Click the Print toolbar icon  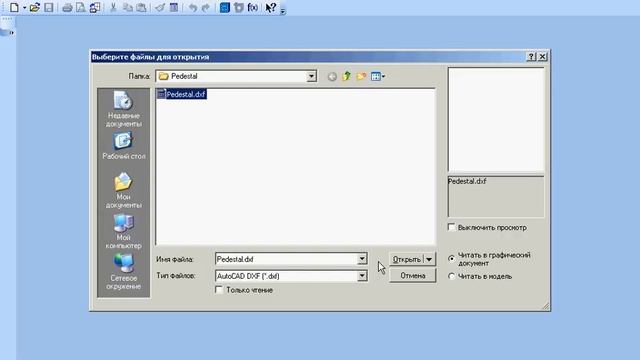(67, 7)
